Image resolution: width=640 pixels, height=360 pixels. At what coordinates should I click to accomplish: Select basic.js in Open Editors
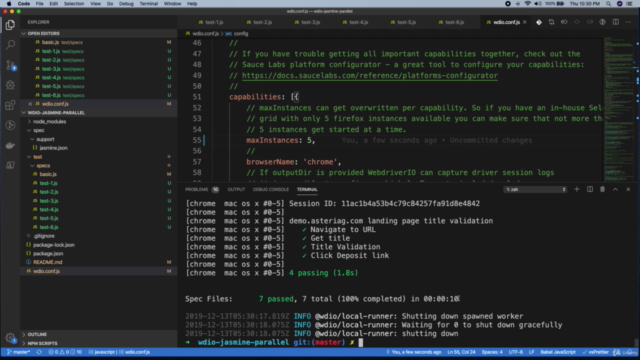[x=50, y=42]
